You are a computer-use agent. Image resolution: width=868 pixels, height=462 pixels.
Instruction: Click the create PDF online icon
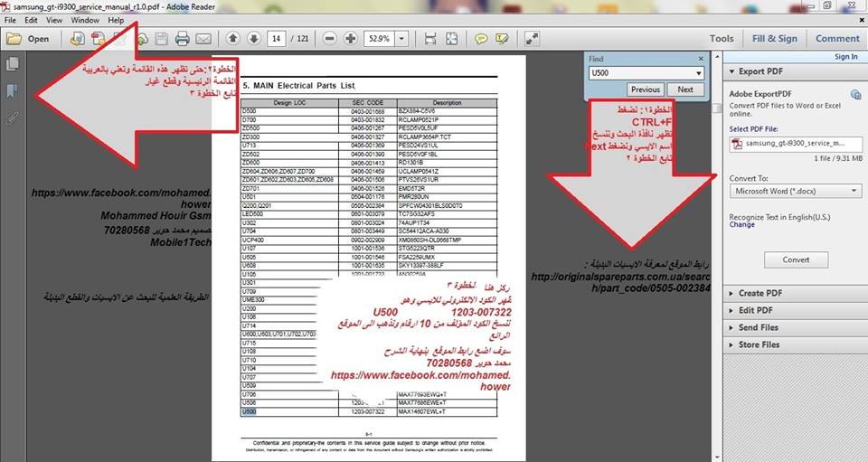coord(77,39)
